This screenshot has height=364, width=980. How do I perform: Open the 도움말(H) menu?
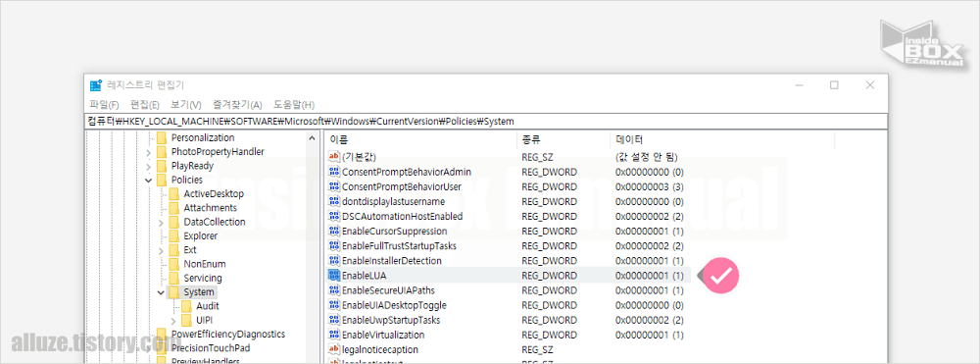click(x=294, y=104)
